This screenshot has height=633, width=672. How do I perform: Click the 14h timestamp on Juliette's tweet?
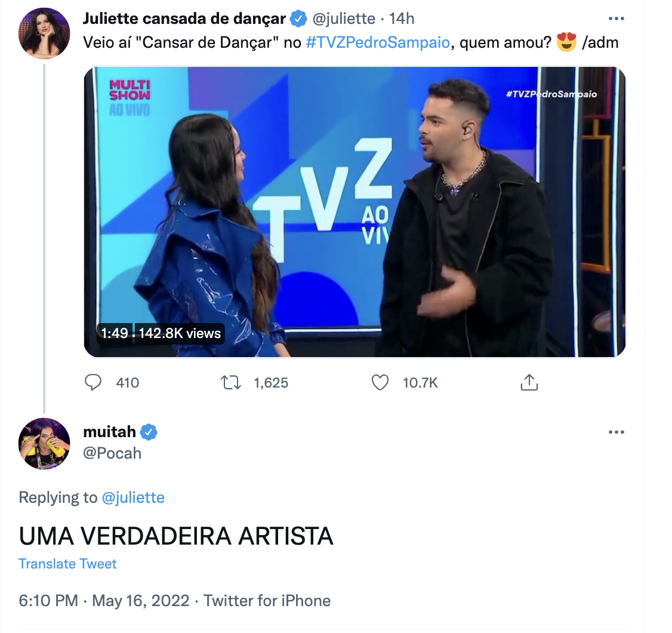click(x=402, y=19)
